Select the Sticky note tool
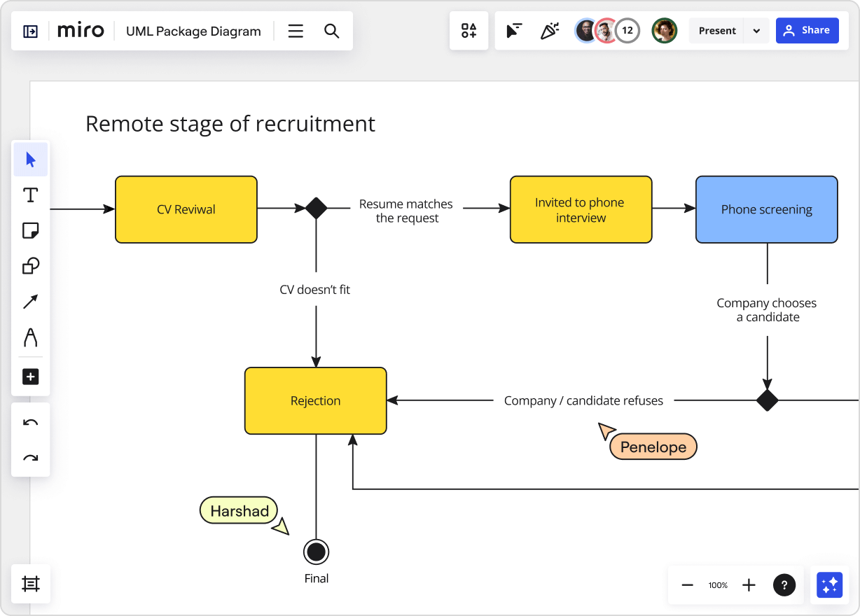The width and height of the screenshot is (860, 616). point(31,230)
